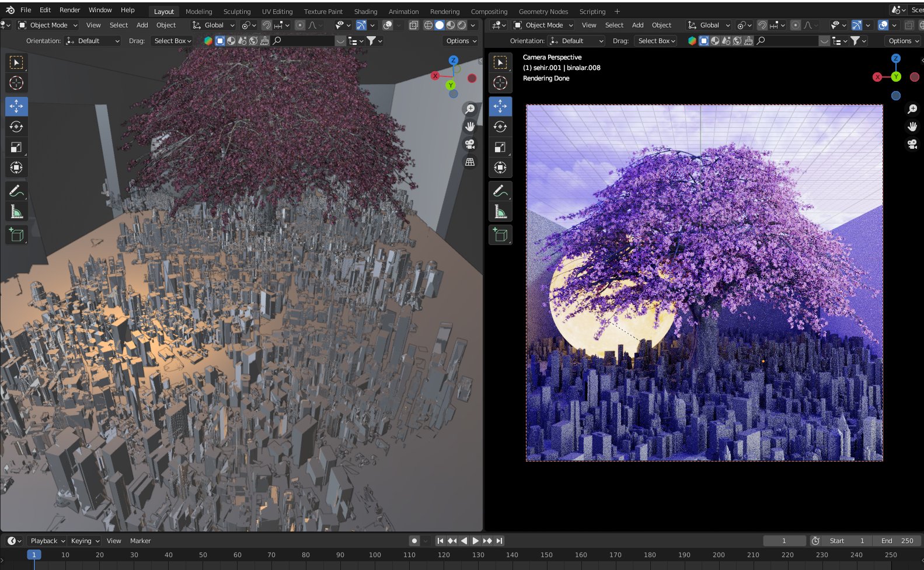Open the File menu
This screenshot has width=924, height=570.
[26, 10]
